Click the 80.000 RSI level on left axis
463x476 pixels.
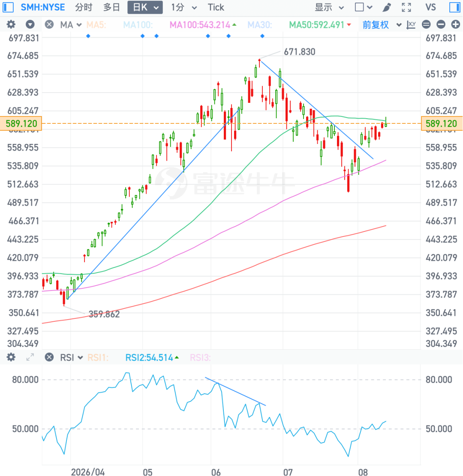25,380
